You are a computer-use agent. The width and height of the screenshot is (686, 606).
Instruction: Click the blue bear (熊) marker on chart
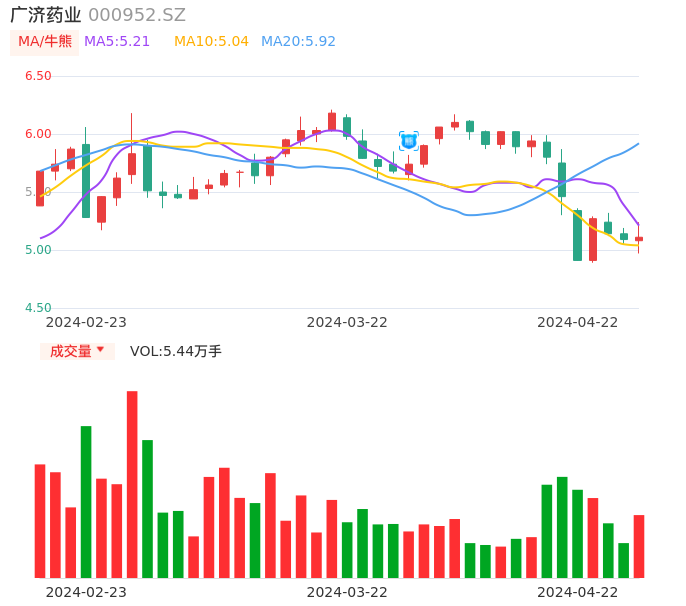click(x=408, y=141)
